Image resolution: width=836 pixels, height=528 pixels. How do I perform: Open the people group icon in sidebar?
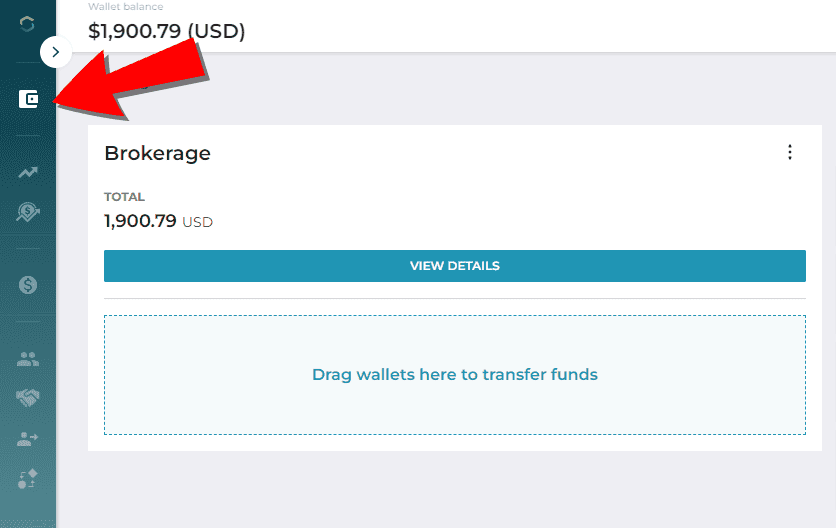point(28,359)
